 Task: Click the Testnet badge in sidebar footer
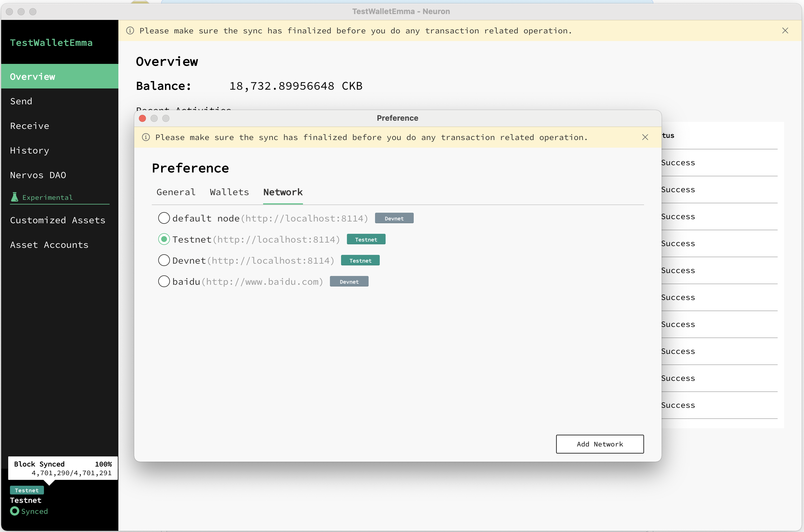[27, 490]
